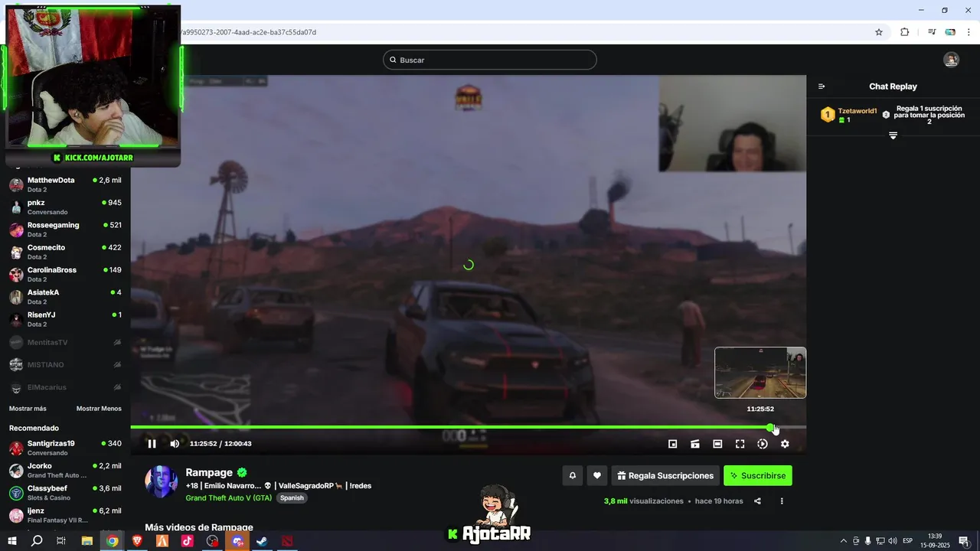Open RisenYJ channel in sidebar

tap(65, 319)
